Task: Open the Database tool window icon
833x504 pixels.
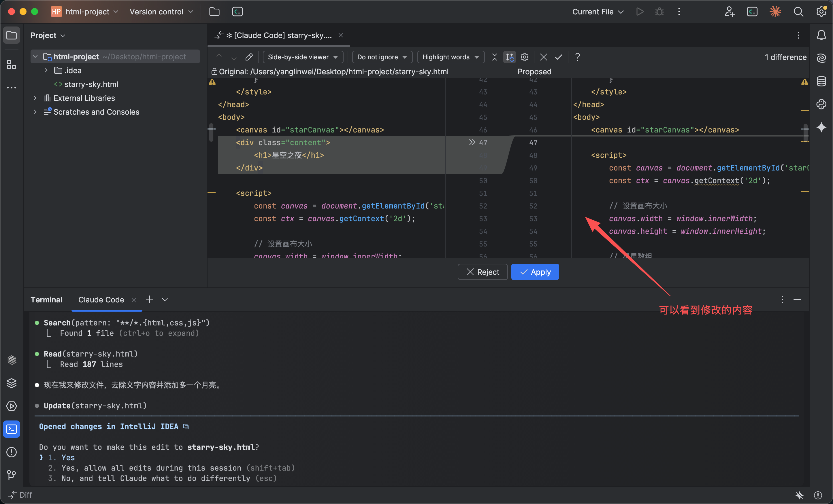Action: click(x=821, y=82)
